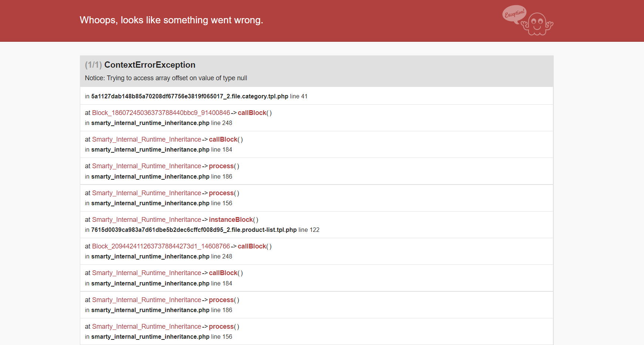The width and height of the screenshot is (644, 345).
Task: Click the instanceBlock method link
Action: (x=231, y=220)
